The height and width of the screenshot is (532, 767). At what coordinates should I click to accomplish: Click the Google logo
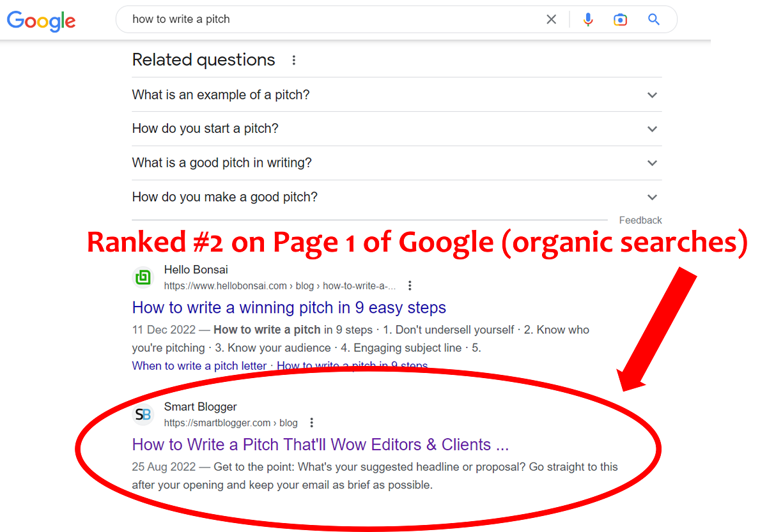[x=41, y=20]
